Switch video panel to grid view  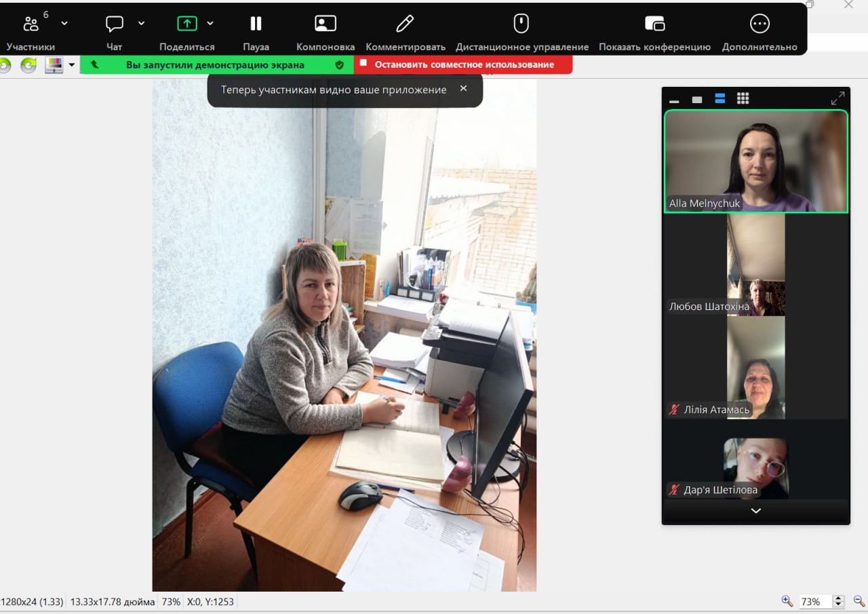pyautogui.click(x=743, y=99)
